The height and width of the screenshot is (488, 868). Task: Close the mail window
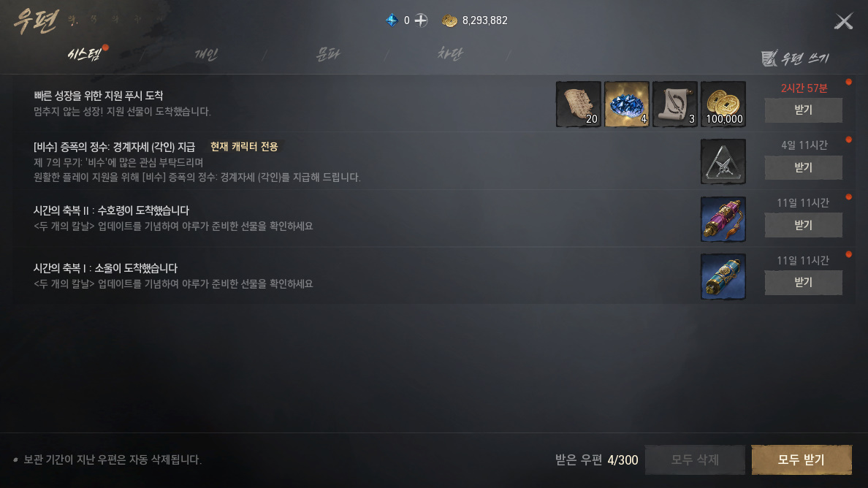pyautogui.click(x=844, y=22)
